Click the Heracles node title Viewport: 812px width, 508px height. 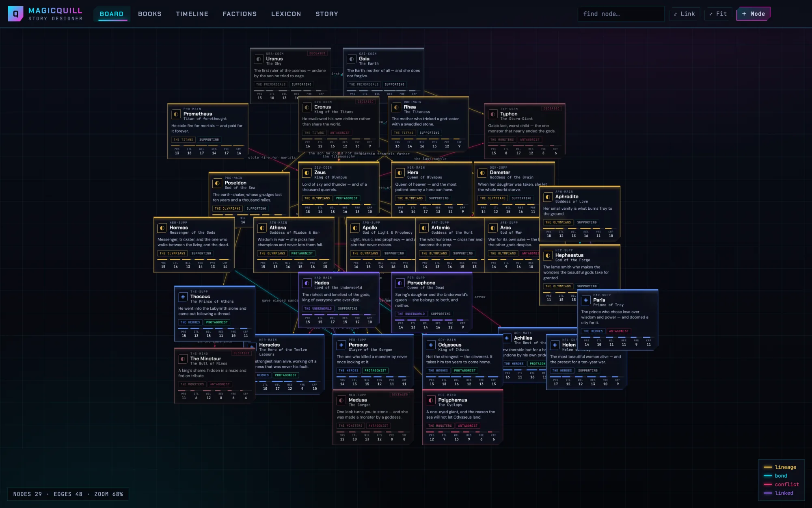(x=270, y=345)
